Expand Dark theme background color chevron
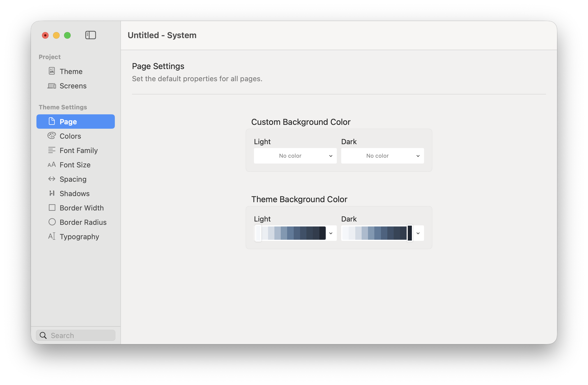This screenshot has height=385, width=588. click(418, 233)
